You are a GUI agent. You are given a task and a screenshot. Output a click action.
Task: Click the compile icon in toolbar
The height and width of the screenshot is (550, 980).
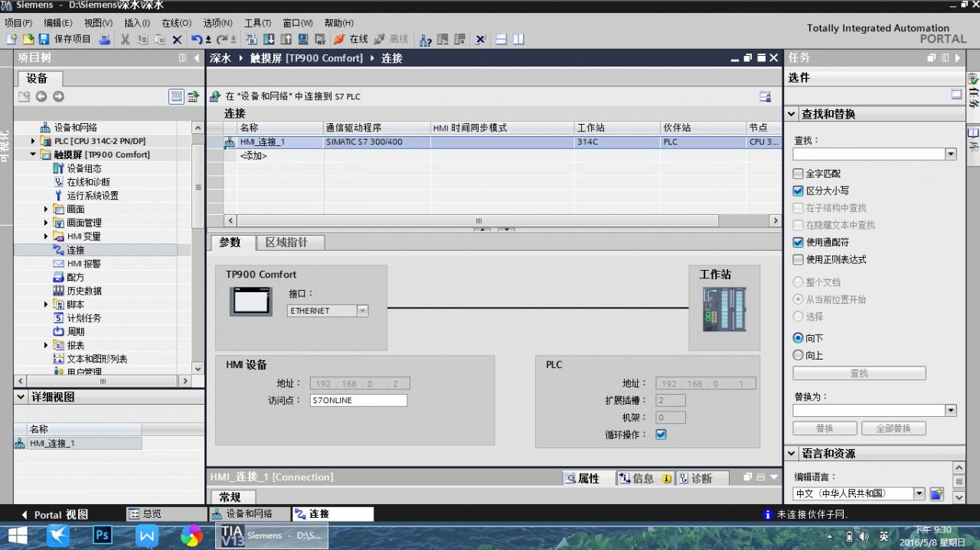click(251, 39)
